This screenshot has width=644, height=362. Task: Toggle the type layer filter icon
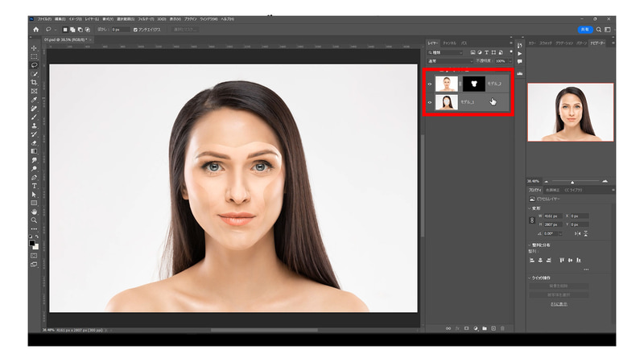pos(487,52)
